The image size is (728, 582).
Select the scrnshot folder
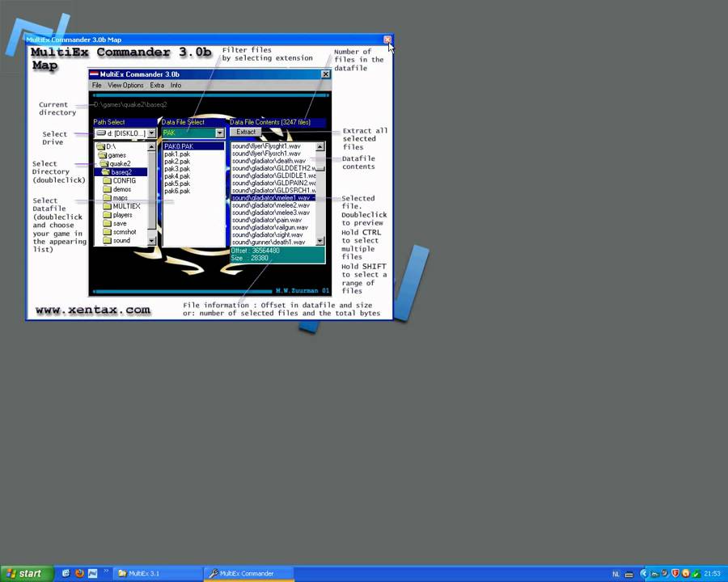click(x=120, y=232)
